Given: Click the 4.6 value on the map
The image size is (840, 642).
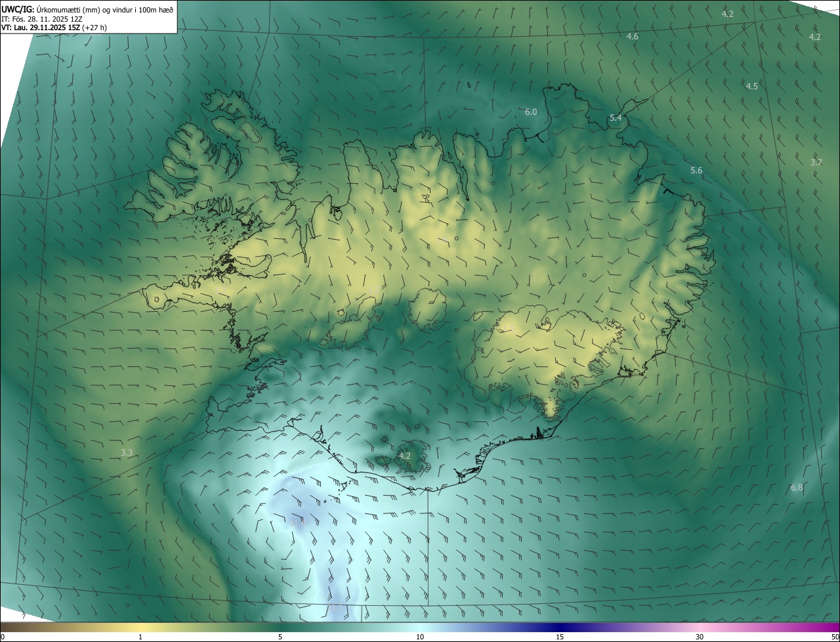Looking at the screenshot, I should point(633,37).
